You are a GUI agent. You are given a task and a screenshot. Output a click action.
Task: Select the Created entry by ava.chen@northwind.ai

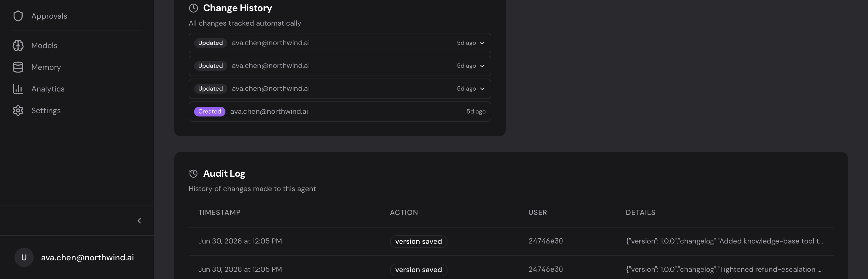pyautogui.click(x=340, y=111)
